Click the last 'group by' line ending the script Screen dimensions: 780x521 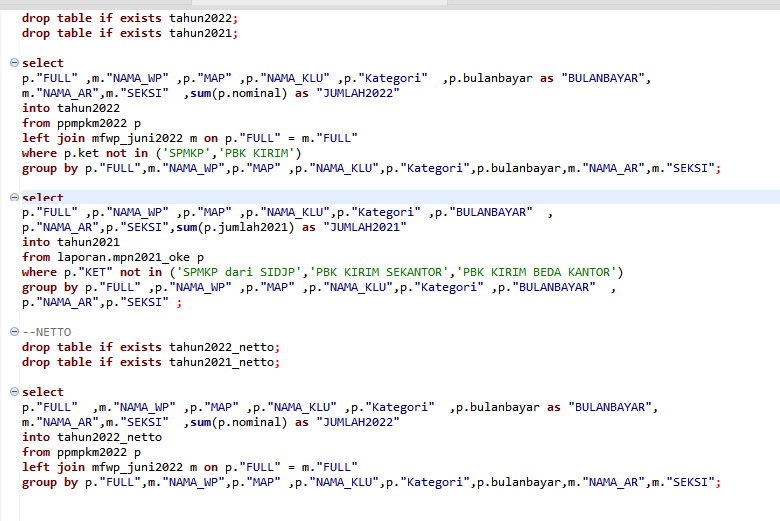coord(371,482)
